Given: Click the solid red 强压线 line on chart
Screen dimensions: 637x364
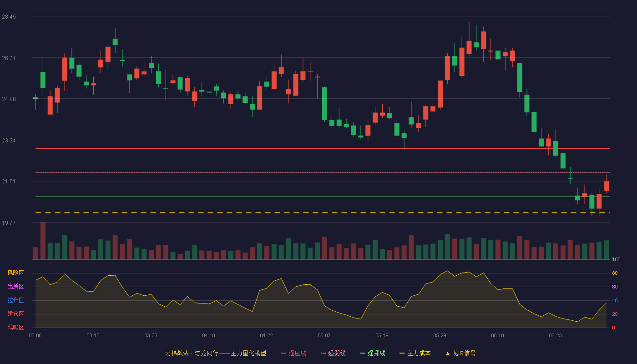Looking at the screenshot, I should pyautogui.click(x=323, y=149).
